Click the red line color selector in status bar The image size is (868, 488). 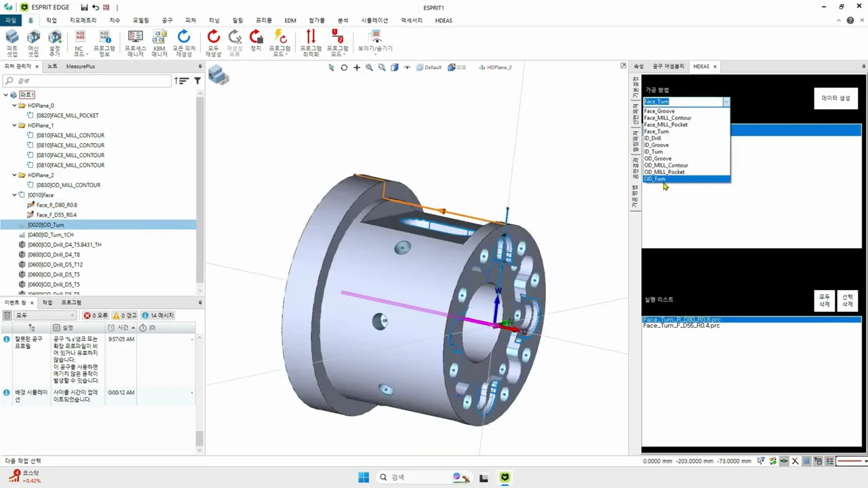pyautogui.click(x=850, y=462)
